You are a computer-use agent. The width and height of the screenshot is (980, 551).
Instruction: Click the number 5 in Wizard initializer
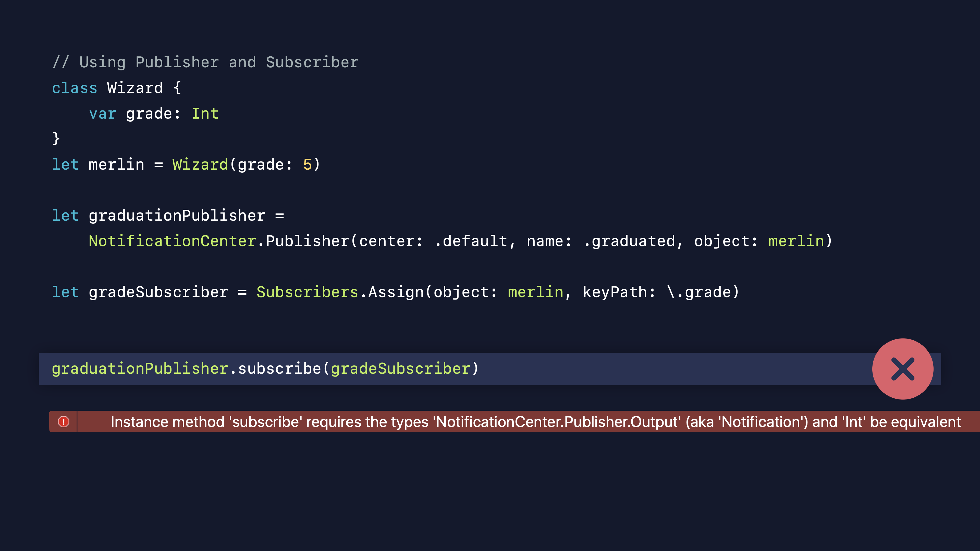(x=307, y=164)
